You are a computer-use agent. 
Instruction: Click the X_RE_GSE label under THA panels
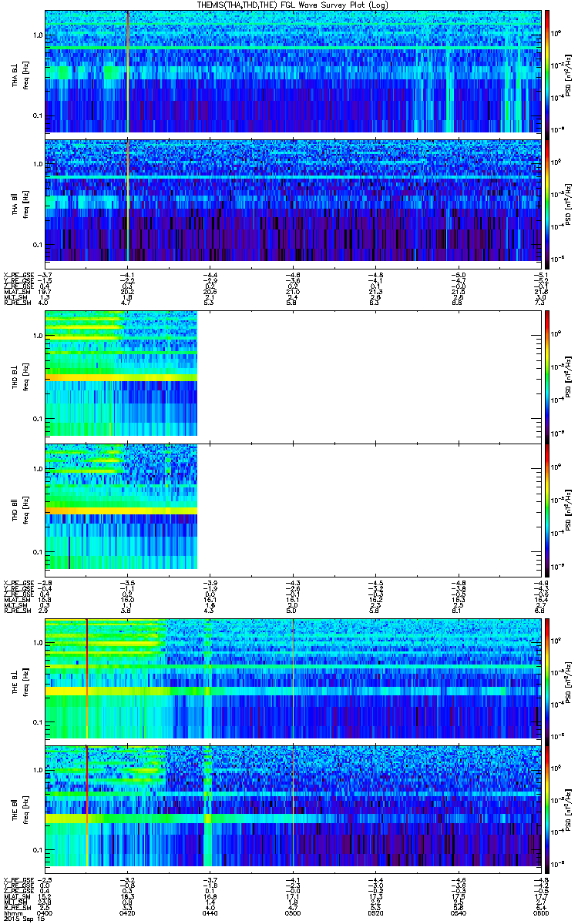16,275
